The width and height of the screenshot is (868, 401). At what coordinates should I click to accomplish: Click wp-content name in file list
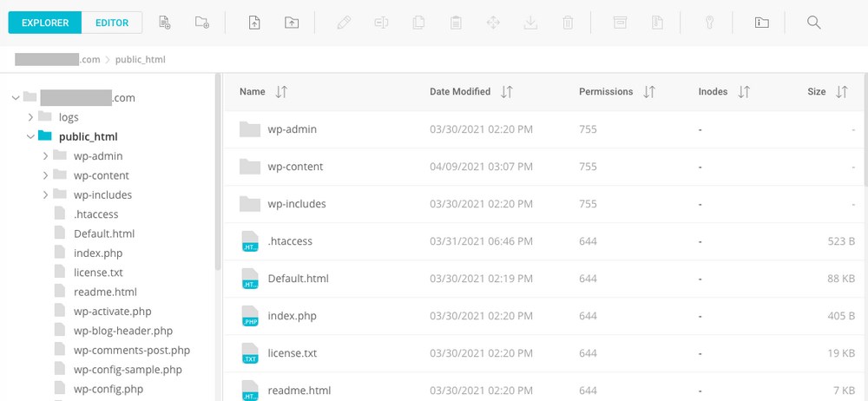click(295, 167)
